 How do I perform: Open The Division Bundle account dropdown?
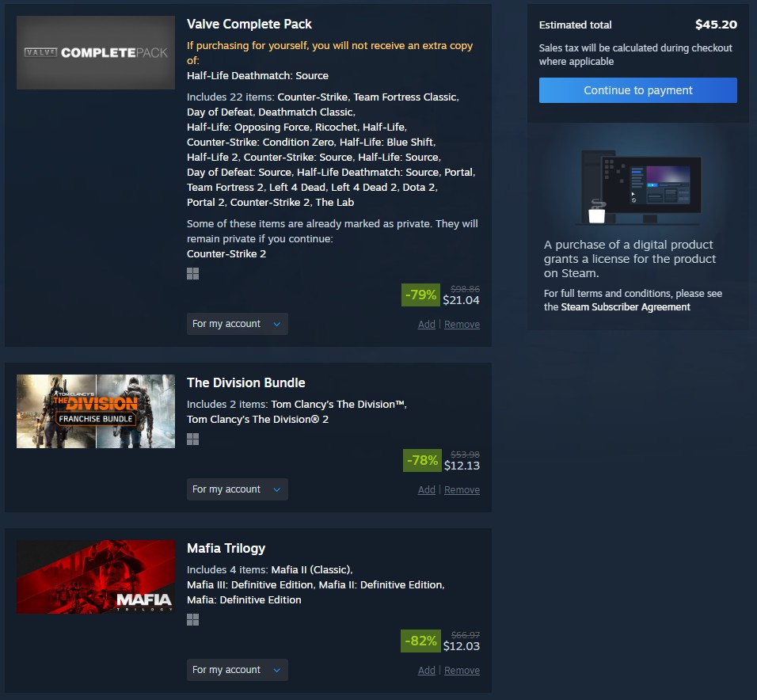[237, 489]
